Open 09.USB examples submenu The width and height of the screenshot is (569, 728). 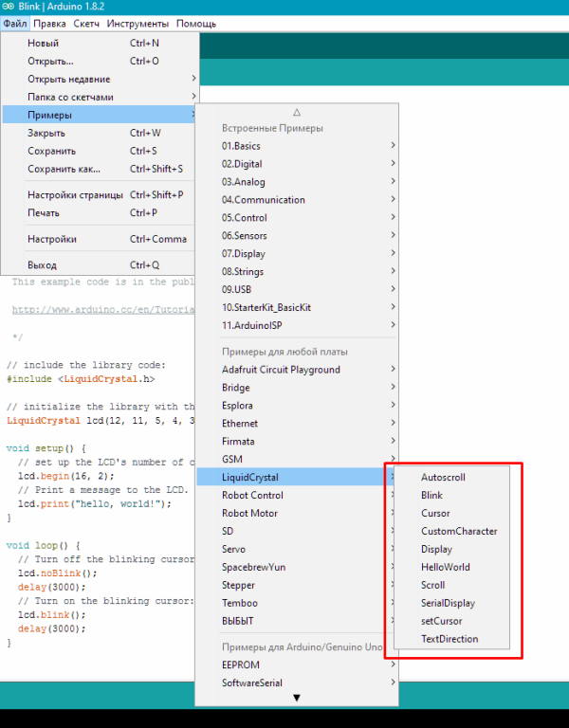[297, 290]
